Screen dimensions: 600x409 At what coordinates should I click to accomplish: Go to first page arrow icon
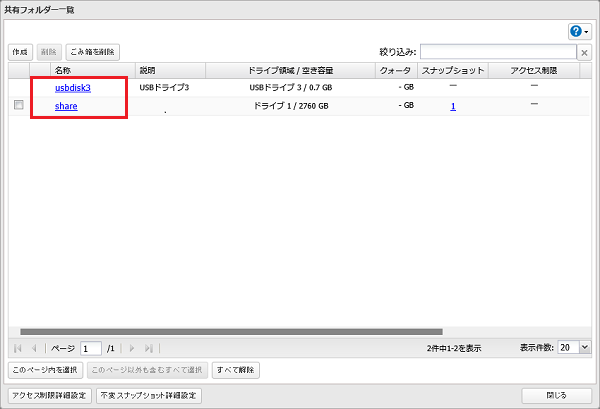(18, 348)
